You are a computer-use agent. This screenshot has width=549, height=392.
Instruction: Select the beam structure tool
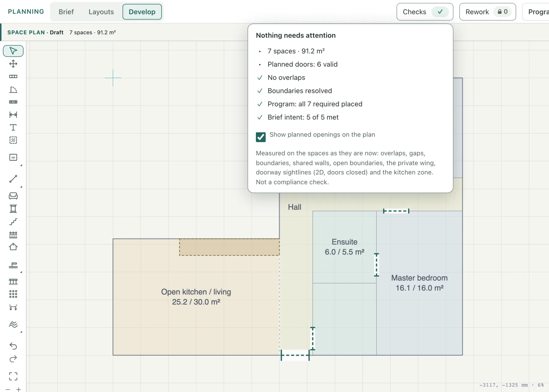(13, 281)
